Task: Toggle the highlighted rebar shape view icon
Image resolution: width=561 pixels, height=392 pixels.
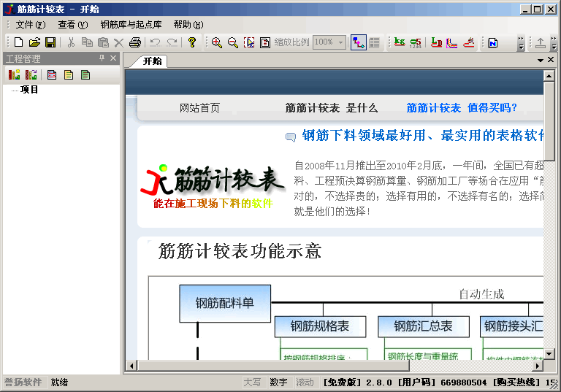Action: click(x=359, y=42)
